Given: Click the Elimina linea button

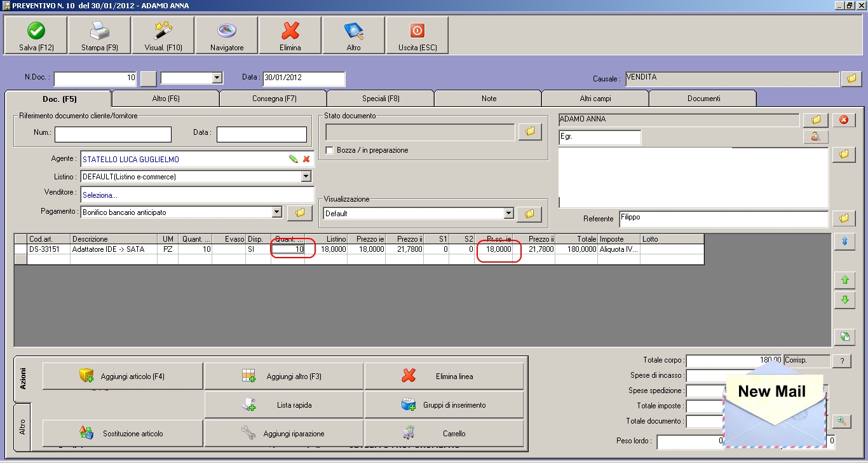Looking at the screenshot, I should tap(445, 377).
